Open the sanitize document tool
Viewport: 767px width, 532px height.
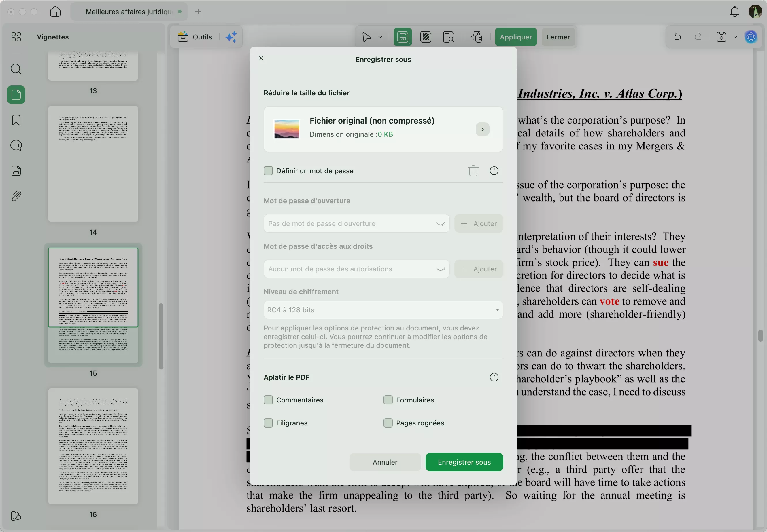pyautogui.click(x=476, y=37)
